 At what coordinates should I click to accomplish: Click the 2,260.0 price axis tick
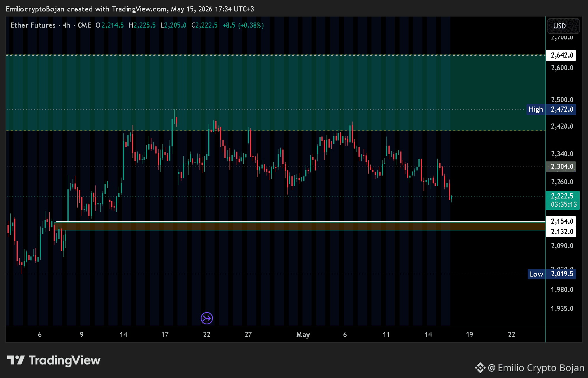(562, 182)
